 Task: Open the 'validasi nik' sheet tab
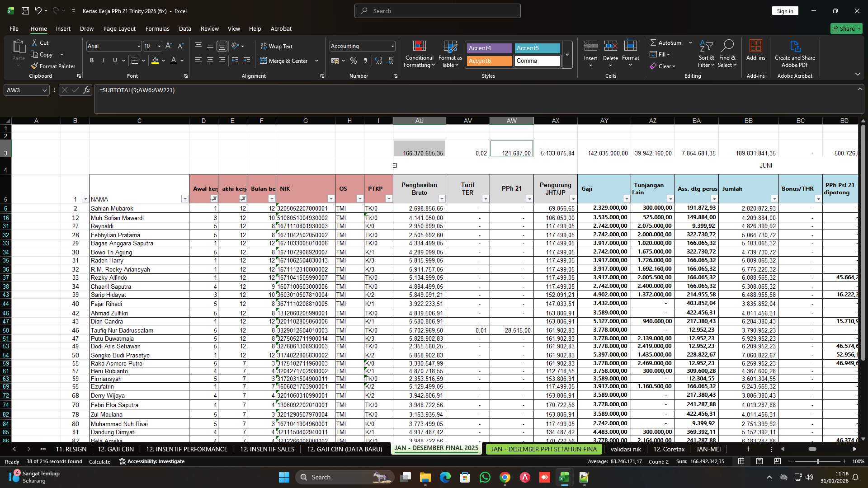click(626, 449)
